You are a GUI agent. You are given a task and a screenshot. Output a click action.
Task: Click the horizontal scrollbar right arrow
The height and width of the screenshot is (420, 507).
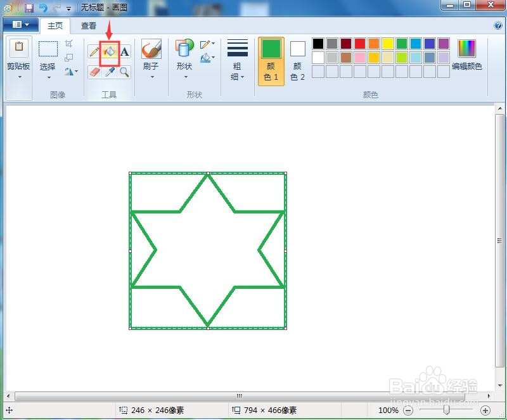click(489, 396)
